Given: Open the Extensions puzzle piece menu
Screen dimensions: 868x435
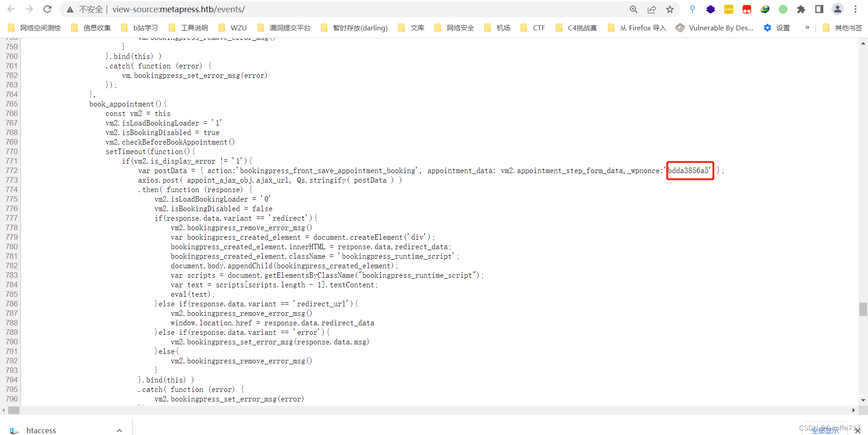Looking at the screenshot, I should (801, 9).
